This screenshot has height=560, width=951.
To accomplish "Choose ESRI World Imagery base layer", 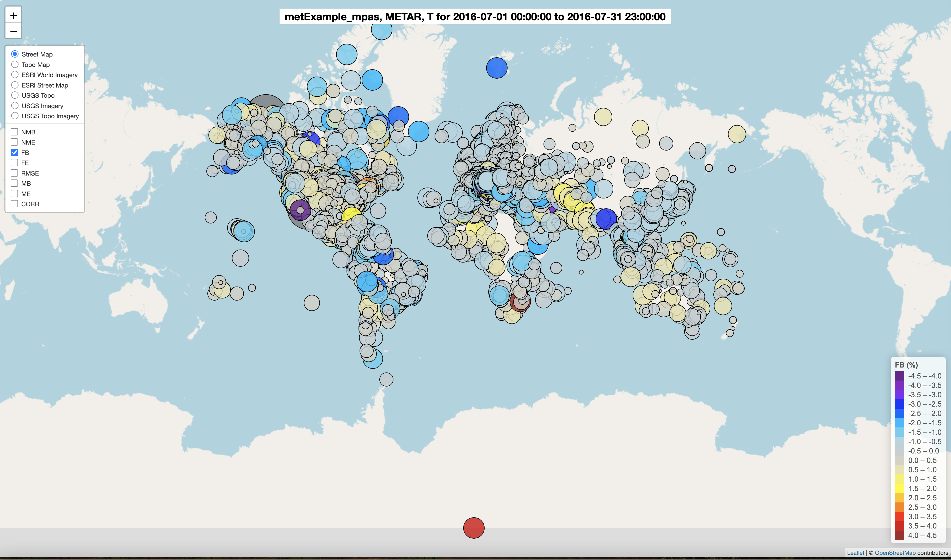I will (15, 75).
